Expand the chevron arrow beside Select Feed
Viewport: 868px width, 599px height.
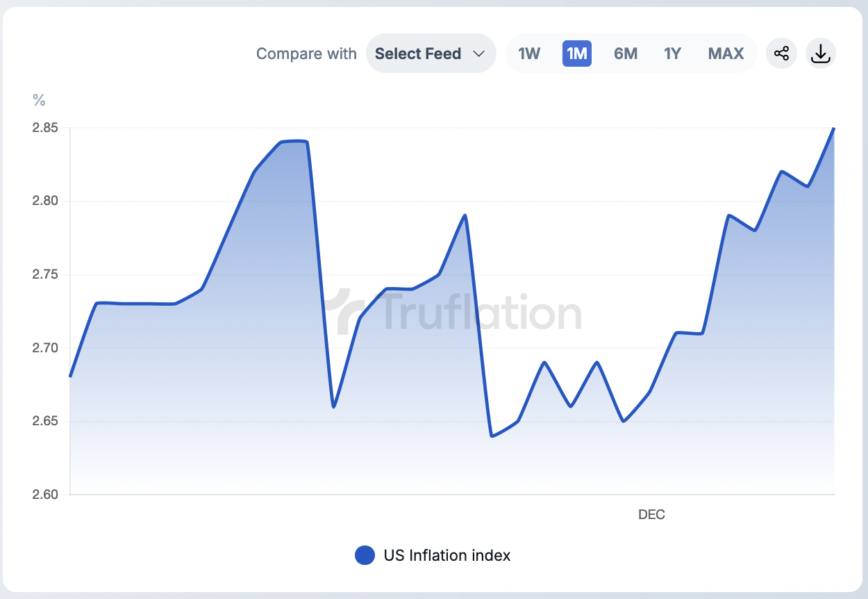tap(478, 54)
